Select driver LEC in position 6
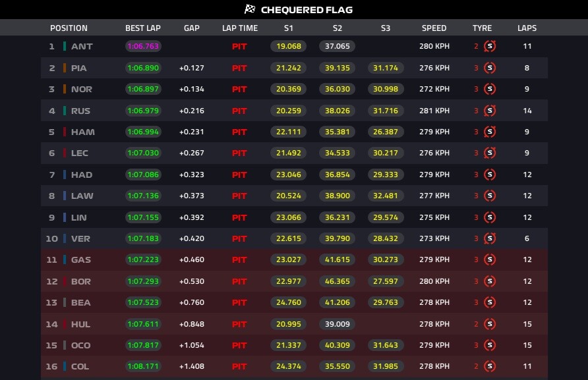The height and width of the screenshot is (380, 588). 80,153
